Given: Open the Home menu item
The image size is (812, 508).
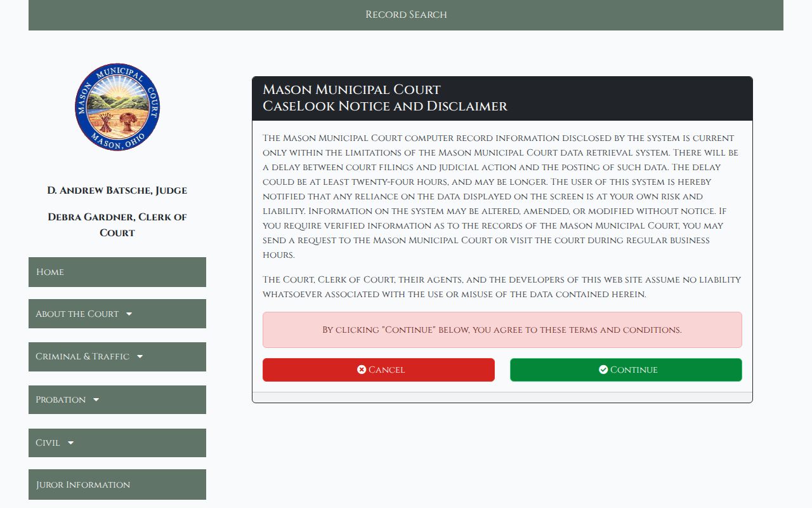Looking at the screenshot, I should [117, 272].
